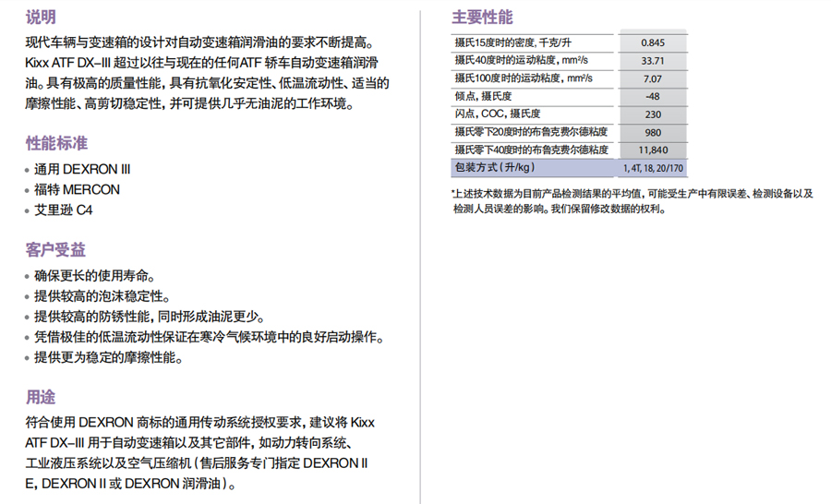Click the 凭借极佳的低温流动性 bullet line
The image size is (831, 504).
[x=210, y=337]
